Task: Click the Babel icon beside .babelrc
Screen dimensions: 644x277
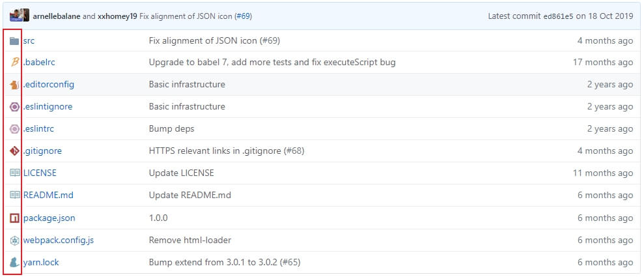Action: (14, 63)
